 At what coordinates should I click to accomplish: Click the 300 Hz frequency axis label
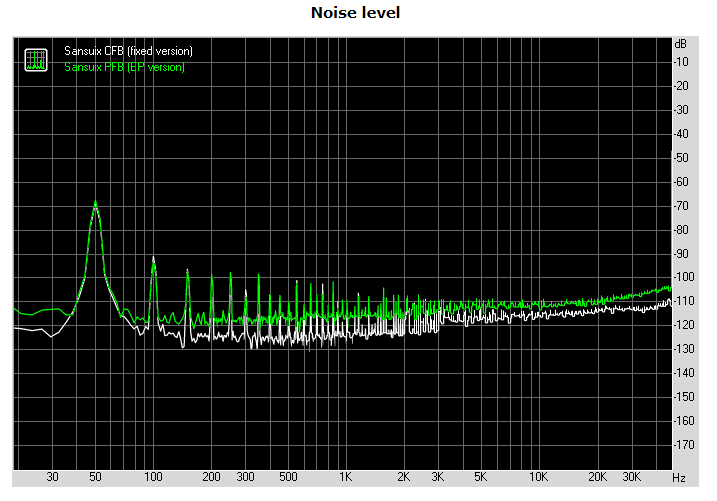pos(246,477)
